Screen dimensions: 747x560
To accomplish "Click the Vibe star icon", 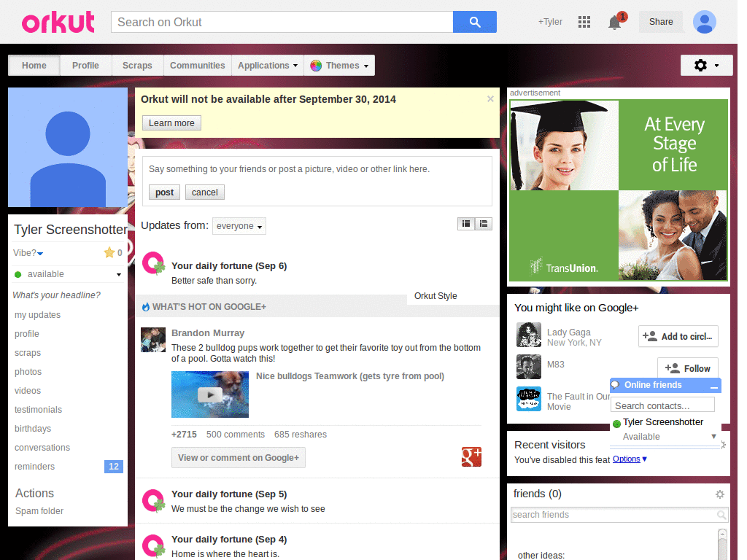I will pos(109,252).
